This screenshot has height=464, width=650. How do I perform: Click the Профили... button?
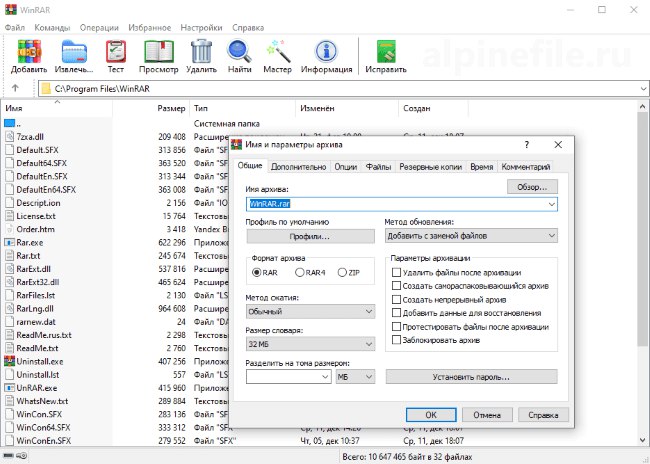tap(310, 236)
